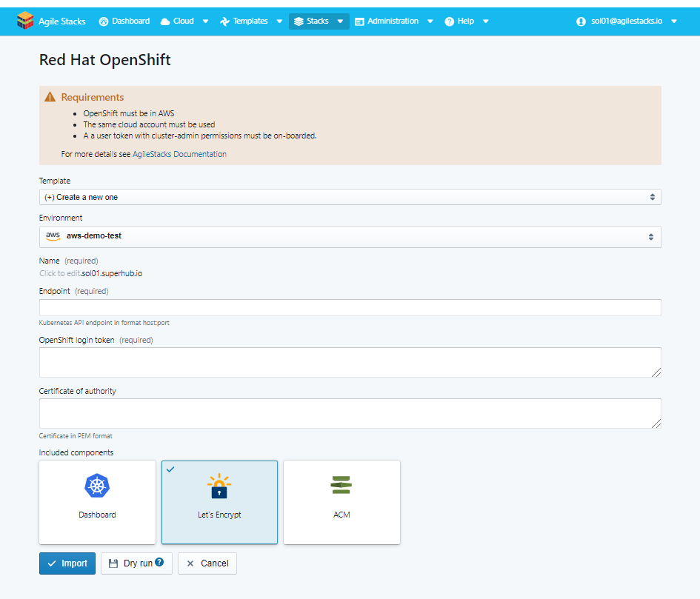Open the AgileStacks Documentation link
Viewport: 700px width, 599px height.
pos(179,154)
